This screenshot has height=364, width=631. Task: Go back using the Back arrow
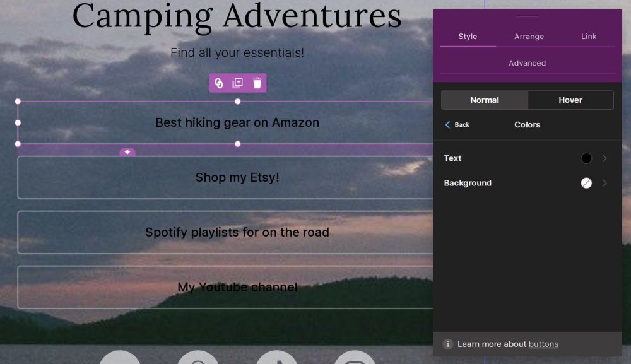(x=457, y=125)
